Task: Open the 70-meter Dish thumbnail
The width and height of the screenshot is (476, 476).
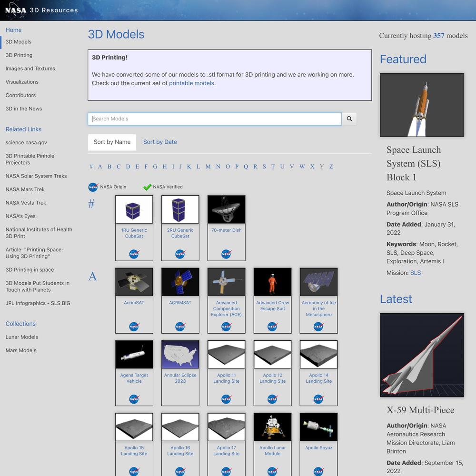Action: click(227, 209)
